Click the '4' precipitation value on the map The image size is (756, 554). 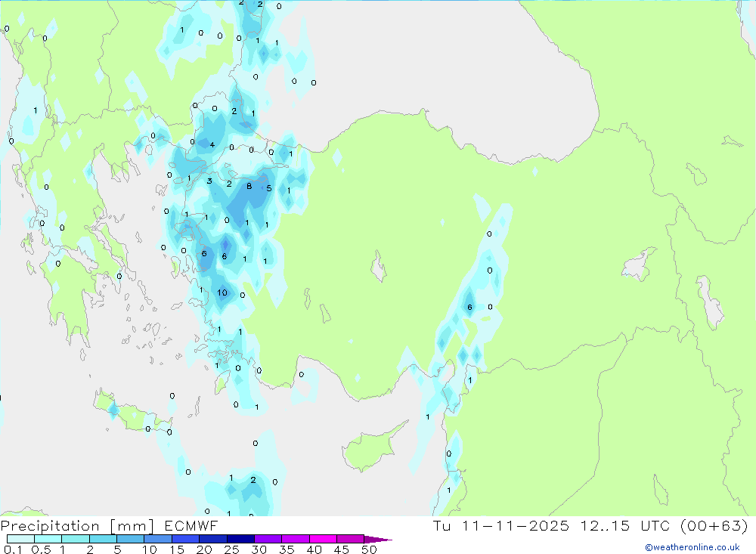coord(212,144)
